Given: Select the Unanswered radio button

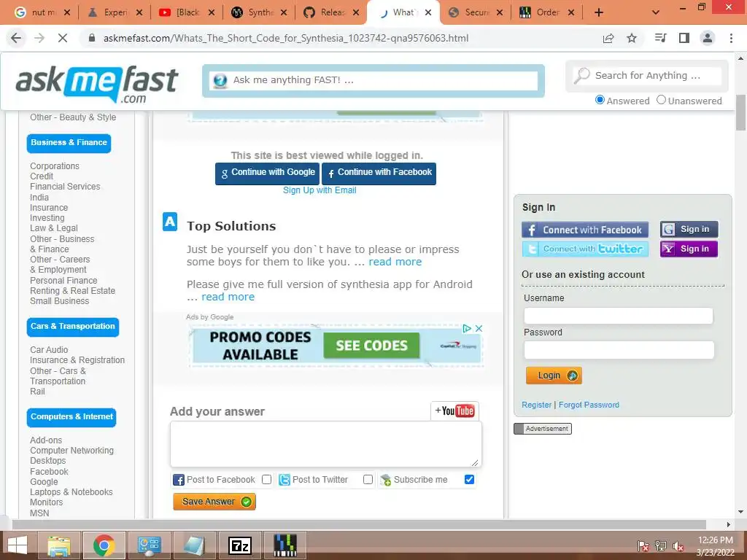Looking at the screenshot, I should 661,100.
